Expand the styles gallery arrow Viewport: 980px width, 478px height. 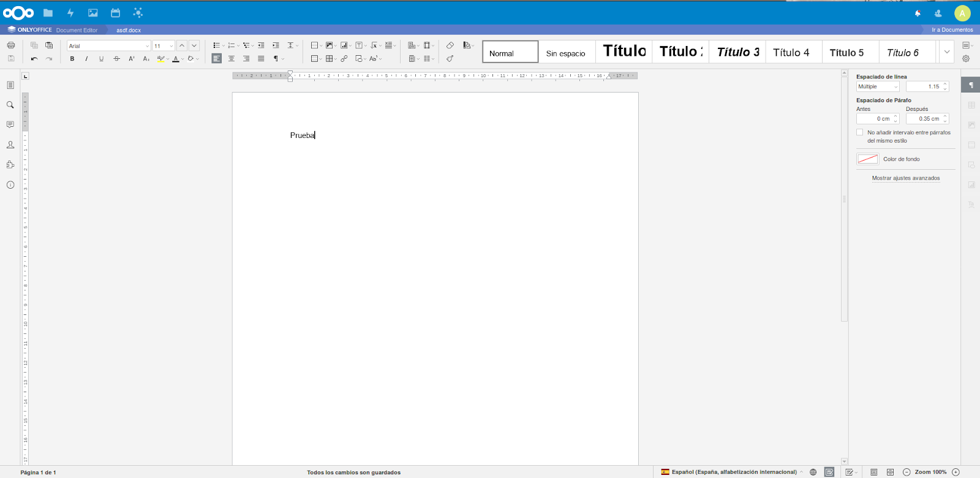pyautogui.click(x=947, y=52)
